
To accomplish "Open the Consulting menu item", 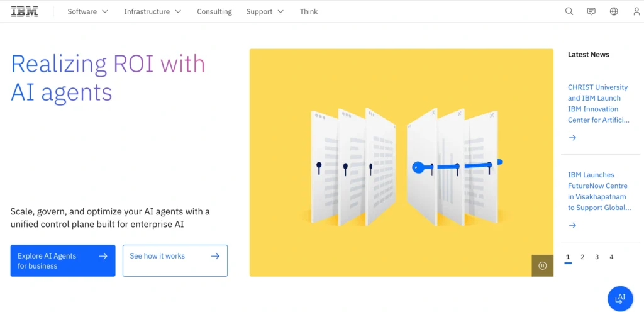I will (x=214, y=11).
